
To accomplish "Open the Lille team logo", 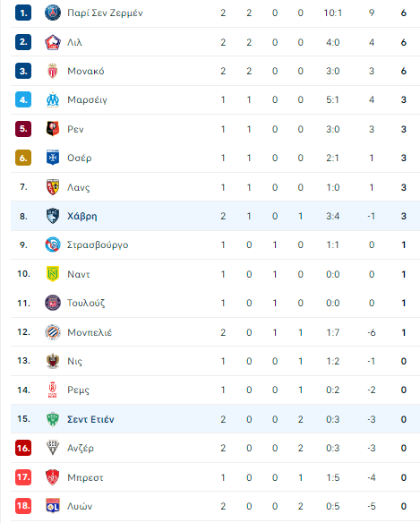I will 53,42.
